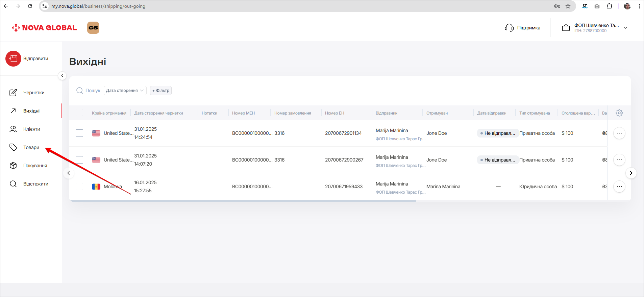Open the Дата створення dropdown
Image resolution: width=644 pixels, height=297 pixels.
pyautogui.click(x=125, y=91)
